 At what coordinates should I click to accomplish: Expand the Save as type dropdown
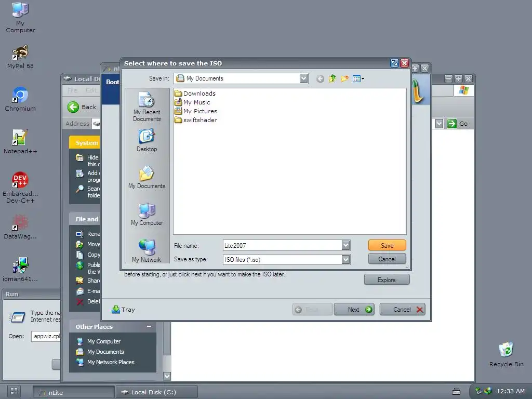pyautogui.click(x=345, y=260)
